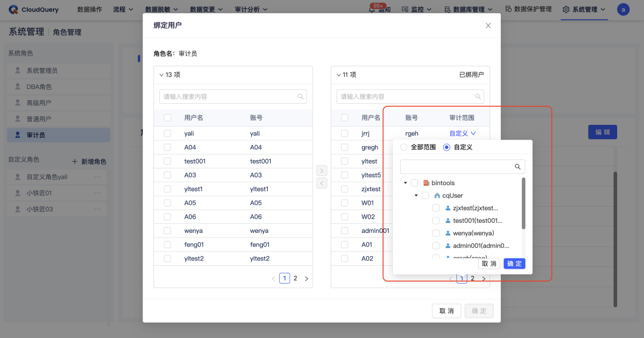This screenshot has height=338, width=644.
Task: Close the 绑定用户 dialog with X
Action: pos(488,26)
